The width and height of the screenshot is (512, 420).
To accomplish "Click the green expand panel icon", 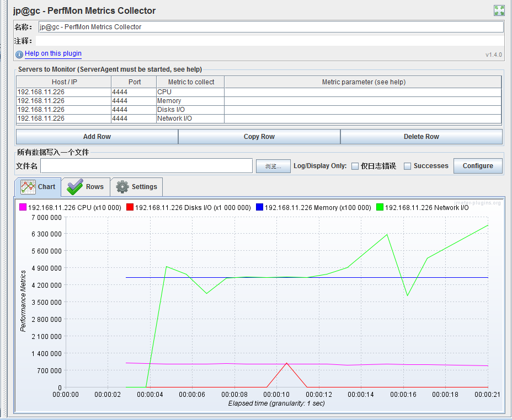I will 499,10.
